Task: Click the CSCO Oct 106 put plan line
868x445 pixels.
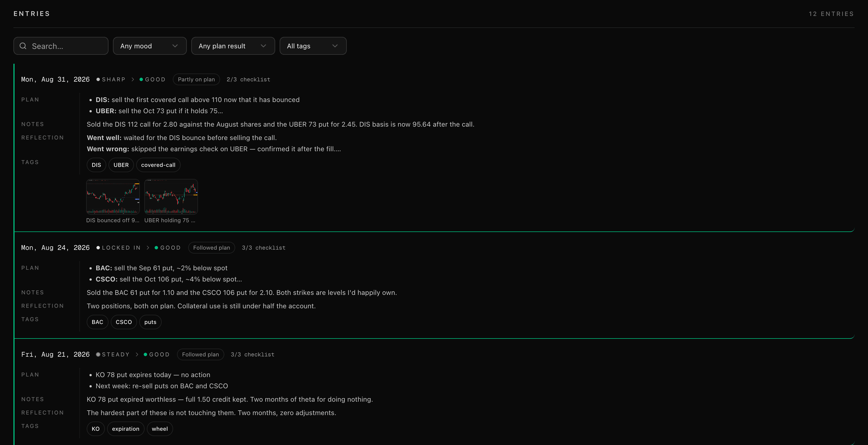Action: point(168,279)
